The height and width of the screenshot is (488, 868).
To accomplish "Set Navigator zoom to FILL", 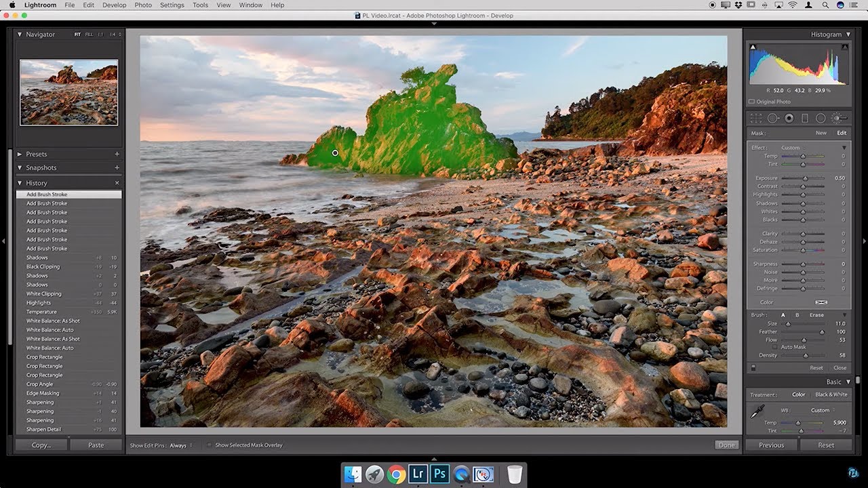I will [89, 34].
